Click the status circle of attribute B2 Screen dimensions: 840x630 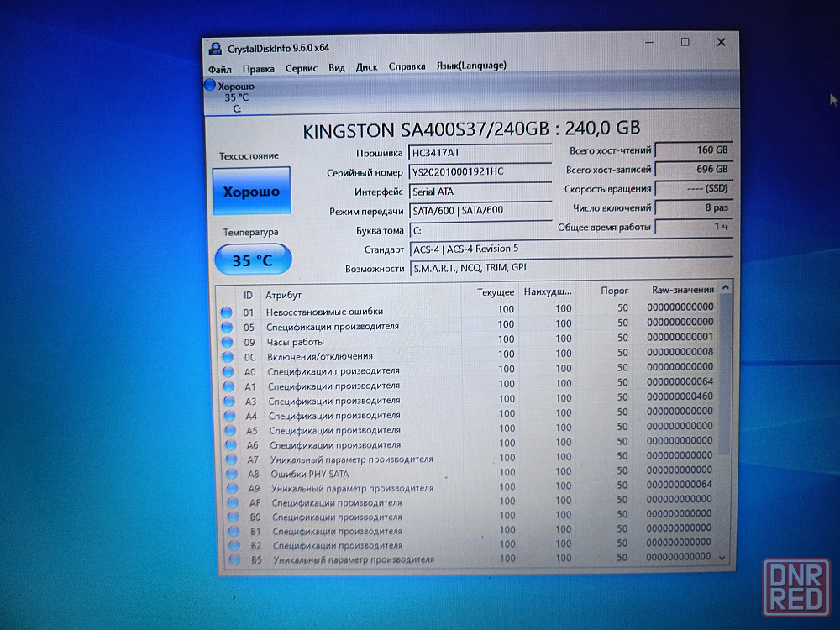click(235, 545)
